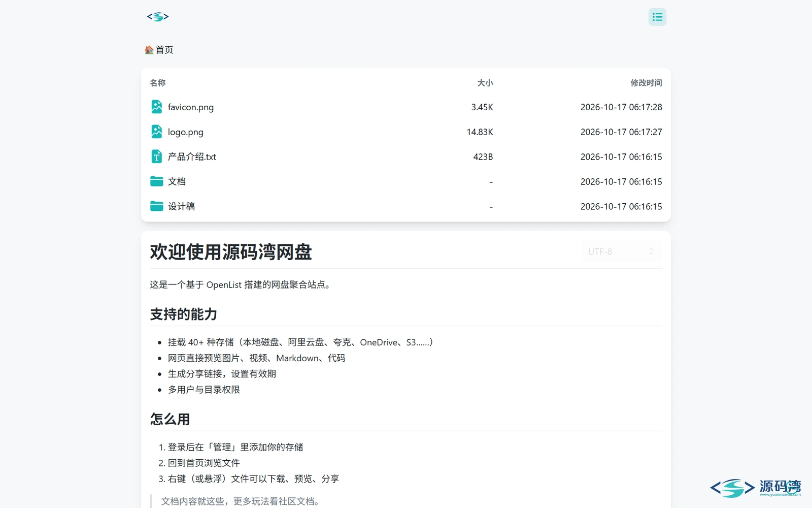The height and width of the screenshot is (508, 812).
Task: Click the 文档 folder icon
Action: (157, 181)
